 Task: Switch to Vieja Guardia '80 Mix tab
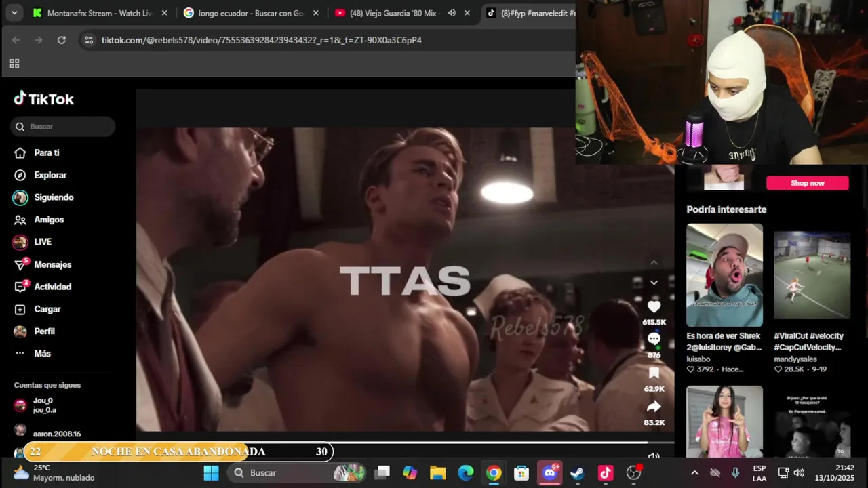click(395, 13)
